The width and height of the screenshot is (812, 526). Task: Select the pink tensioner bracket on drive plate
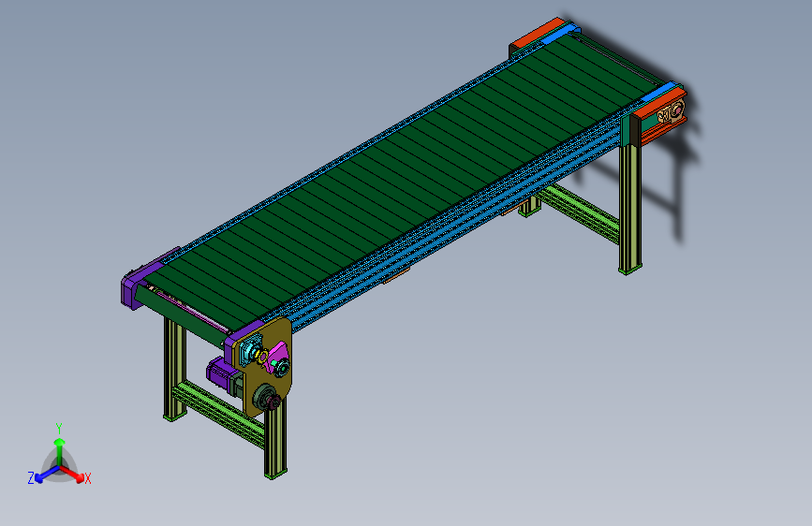pyautogui.click(x=276, y=357)
